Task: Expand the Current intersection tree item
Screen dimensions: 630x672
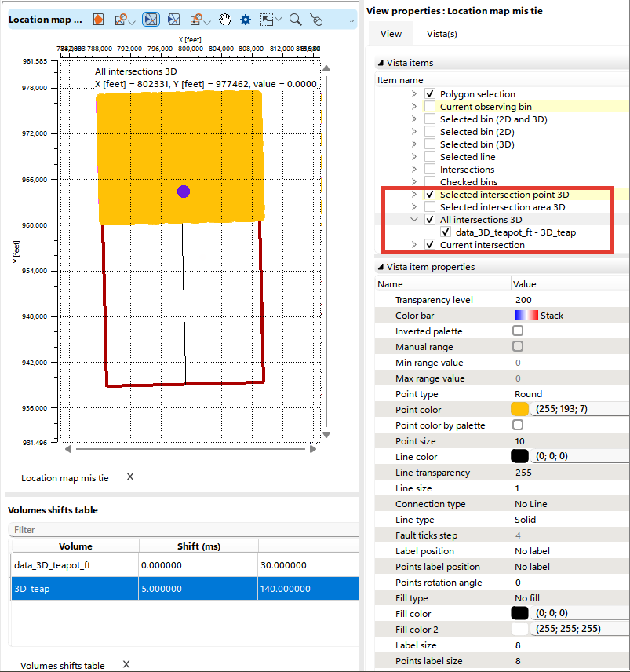Action: [x=414, y=245]
